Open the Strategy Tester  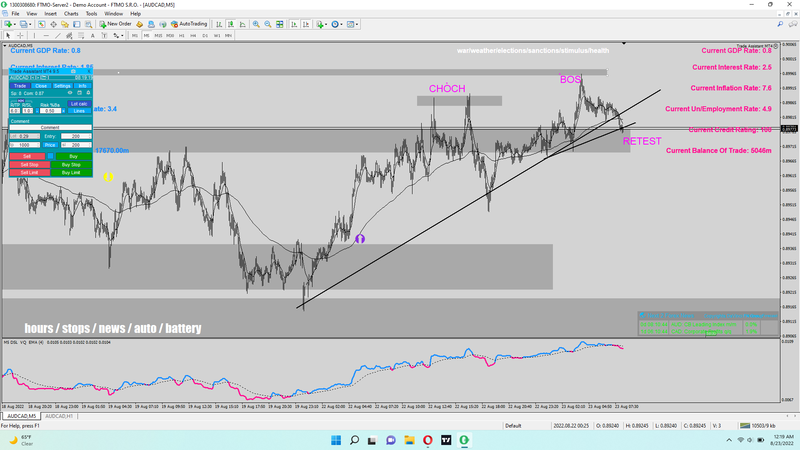pyautogui.click(x=88, y=24)
